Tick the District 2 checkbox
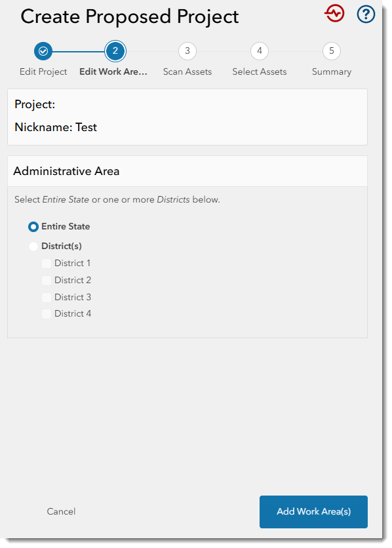 click(x=47, y=281)
